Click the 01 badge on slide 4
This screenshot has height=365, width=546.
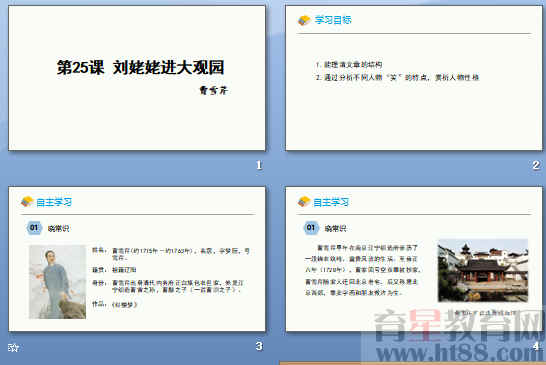click(311, 228)
